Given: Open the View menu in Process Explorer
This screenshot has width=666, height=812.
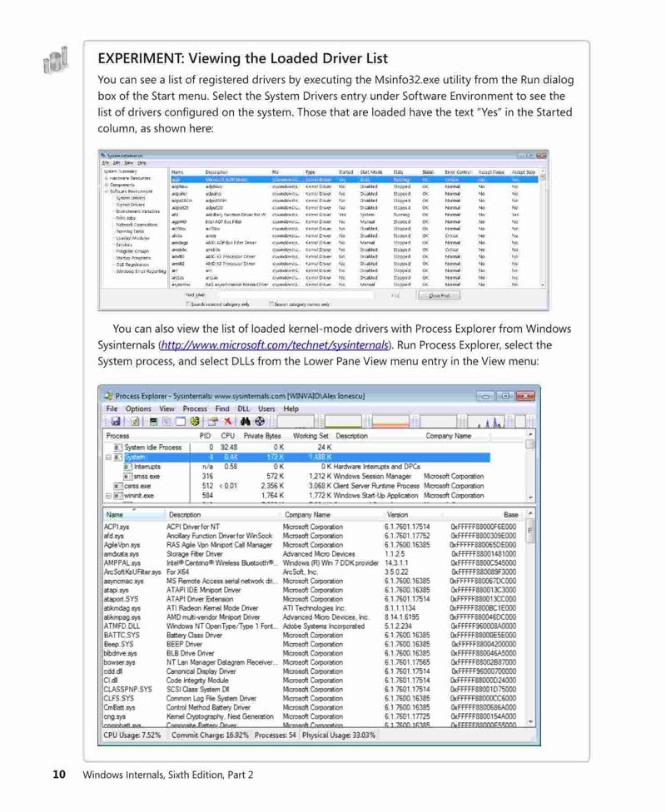Looking at the screenshot, I should coord(166,408).
